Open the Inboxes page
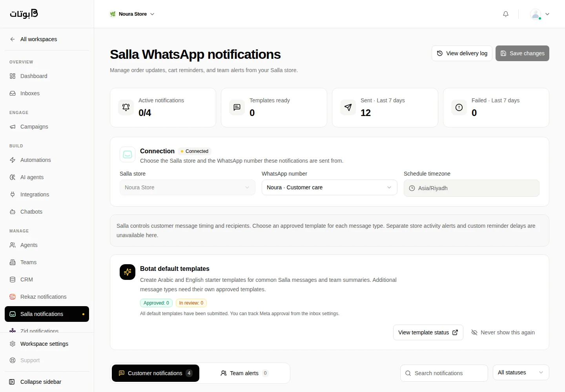This screenshot has height=392, width=565. 47,93
